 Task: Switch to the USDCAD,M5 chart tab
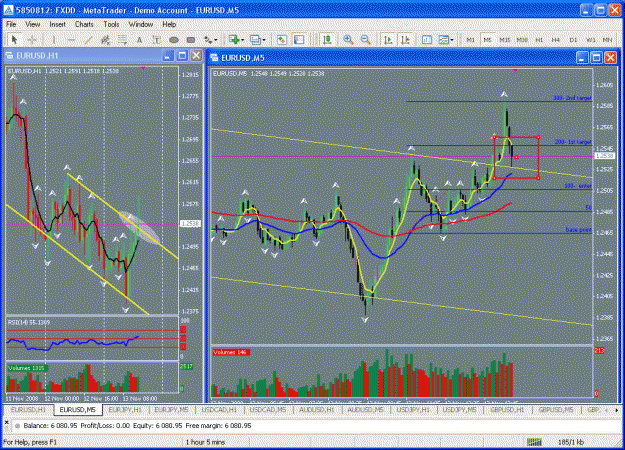[268, 410]
